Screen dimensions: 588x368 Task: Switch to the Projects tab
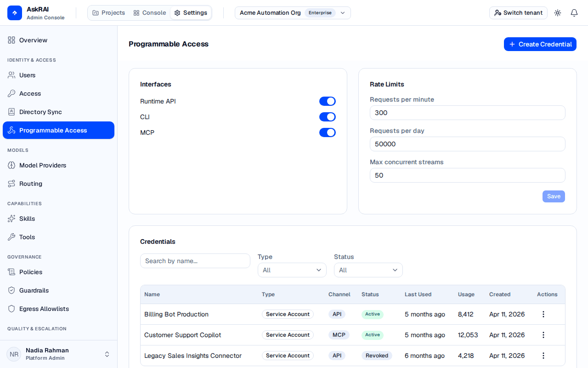pyautogui.click(x=108, y=13)
